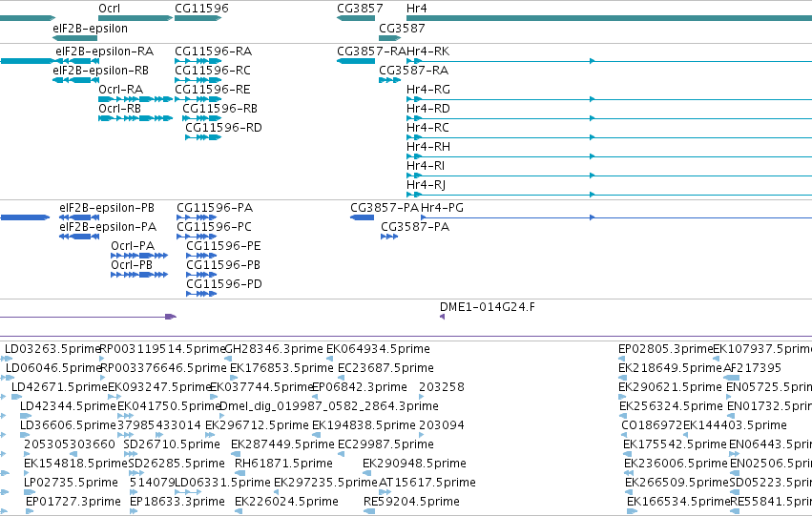
Task: Click EST label EK176853.5prime
Action: 281,368
